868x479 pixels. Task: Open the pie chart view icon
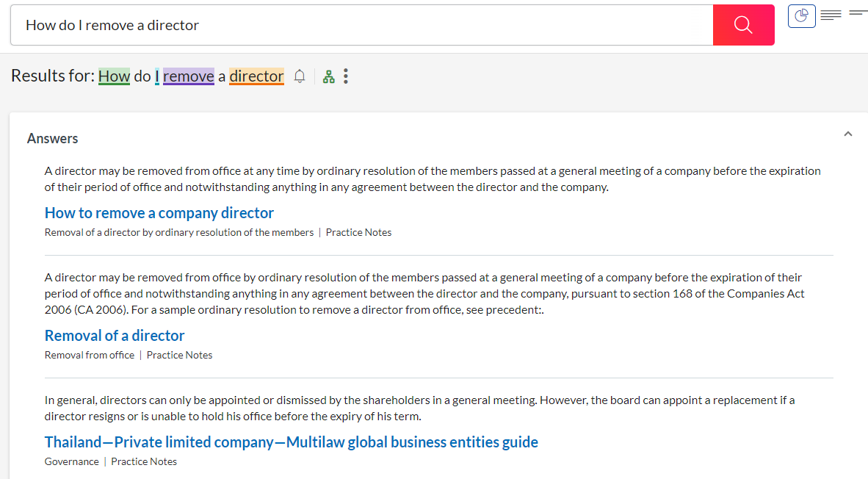pyautogui.click(x=802, y=15)
